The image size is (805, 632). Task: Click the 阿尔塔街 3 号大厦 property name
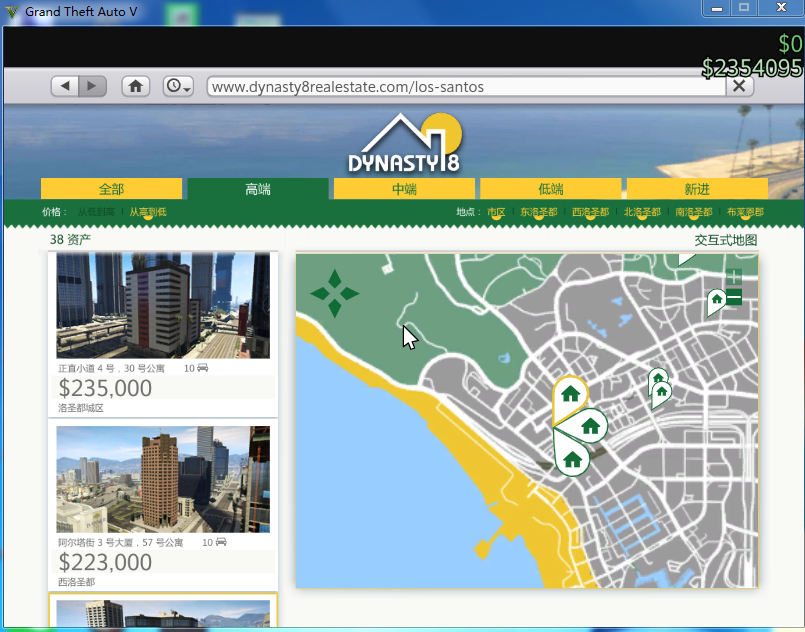(x=121, y=543)
